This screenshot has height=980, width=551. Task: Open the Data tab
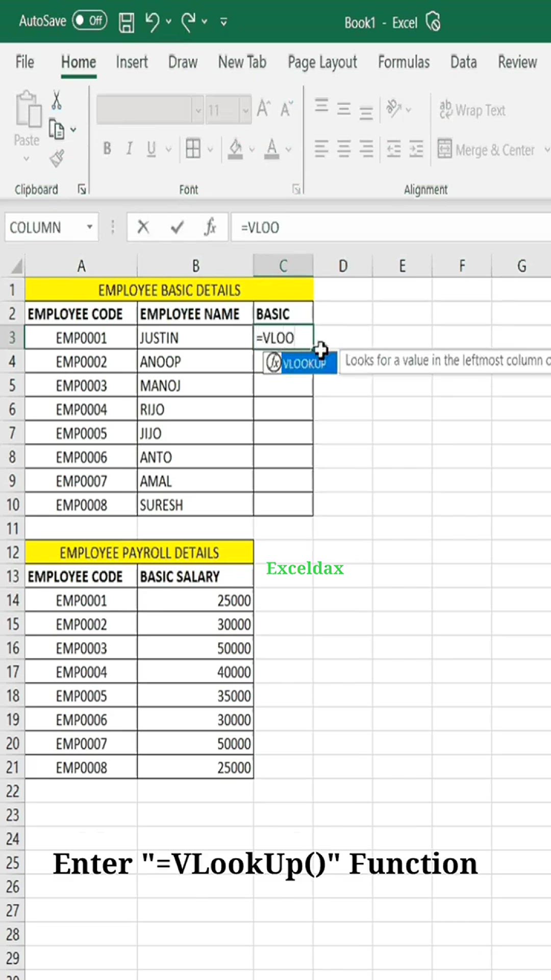pos(464,62)
